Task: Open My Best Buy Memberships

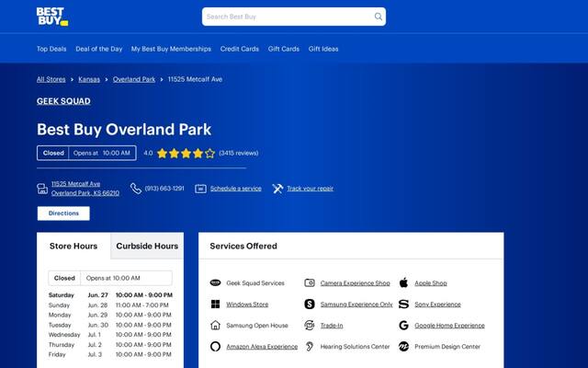Action: click(171, 49)
